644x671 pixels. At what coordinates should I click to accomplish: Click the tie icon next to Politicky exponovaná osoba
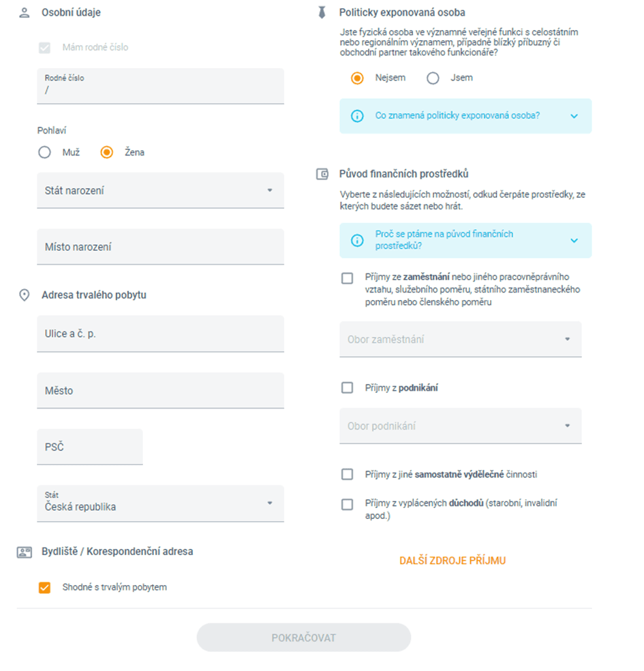coord(322,13)
